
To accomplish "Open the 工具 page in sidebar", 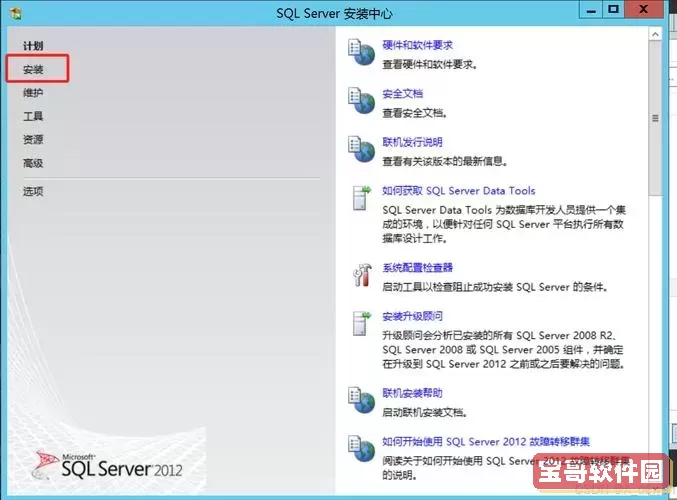I will coord(33,116).
